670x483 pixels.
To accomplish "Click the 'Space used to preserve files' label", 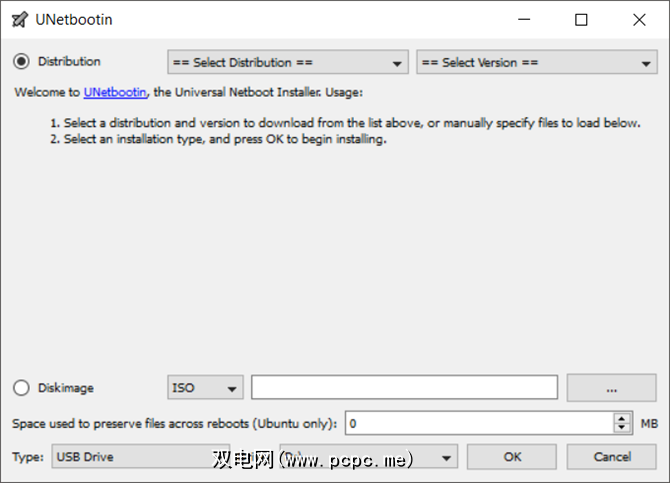I will click(x=174, y=424).
